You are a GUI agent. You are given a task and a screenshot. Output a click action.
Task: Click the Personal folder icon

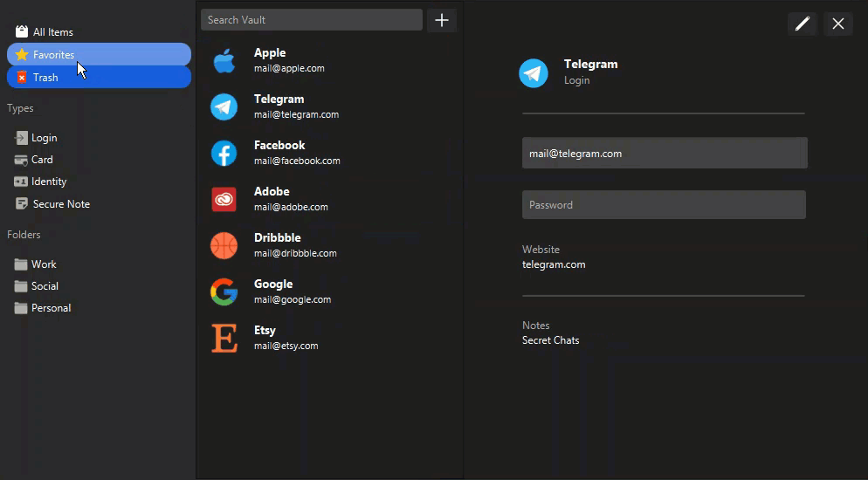coord(21,308)
